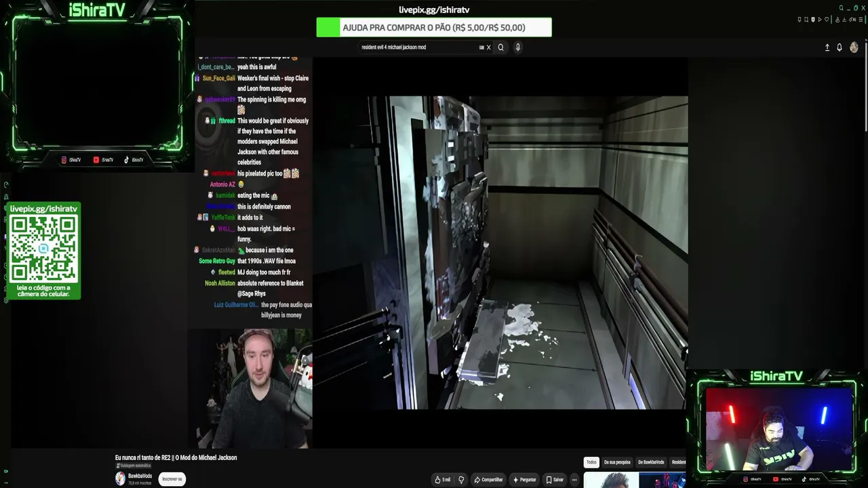Save the video with the Salvar button

(555, 480)
